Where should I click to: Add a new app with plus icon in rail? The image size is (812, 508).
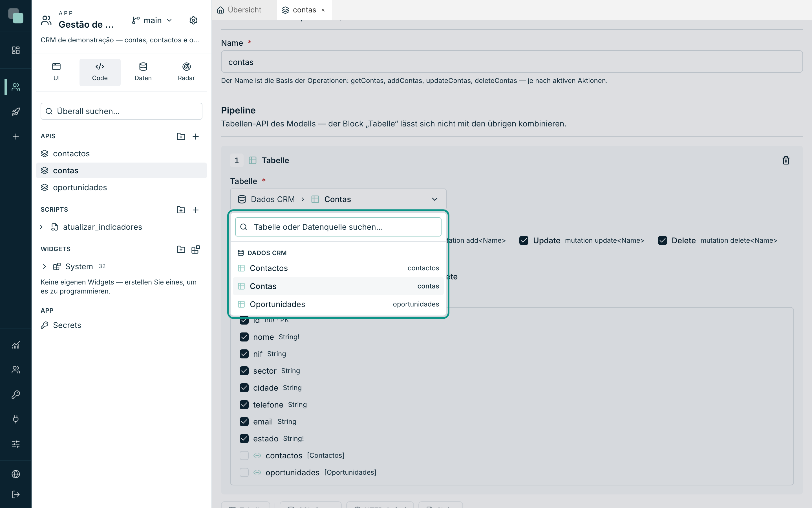16,137
